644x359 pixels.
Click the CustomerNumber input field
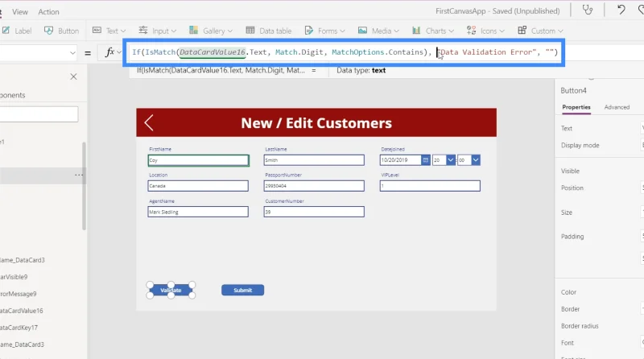click(x=314, y=212)
